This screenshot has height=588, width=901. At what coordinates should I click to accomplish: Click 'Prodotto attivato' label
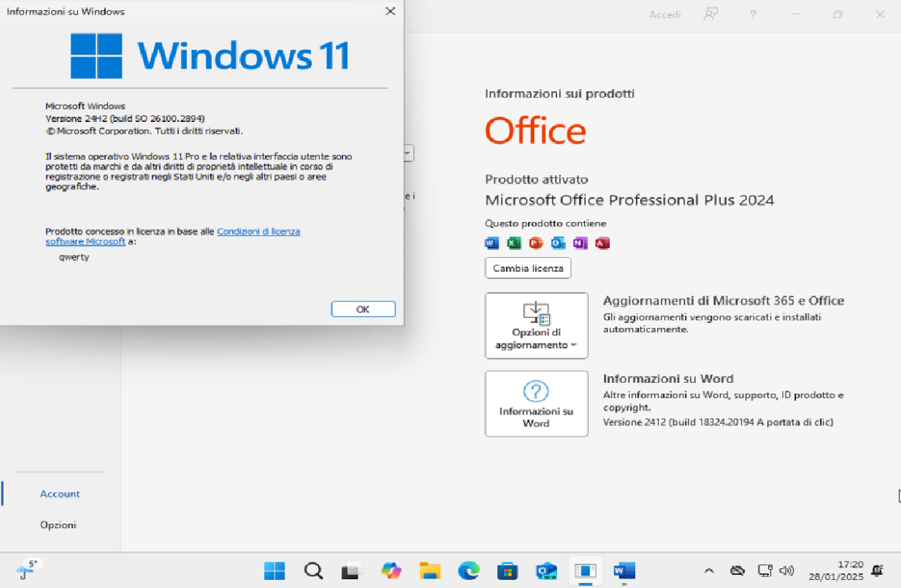536,179
